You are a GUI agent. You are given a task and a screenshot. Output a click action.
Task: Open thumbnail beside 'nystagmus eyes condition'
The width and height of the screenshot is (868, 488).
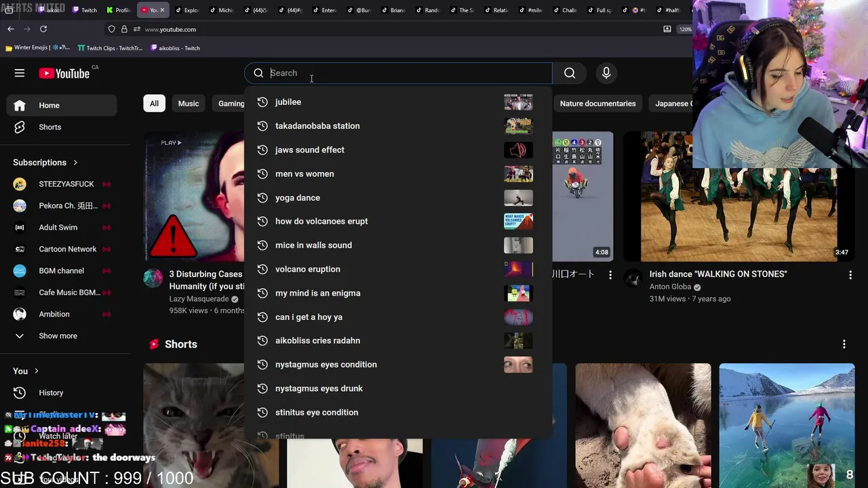[518, 365]
